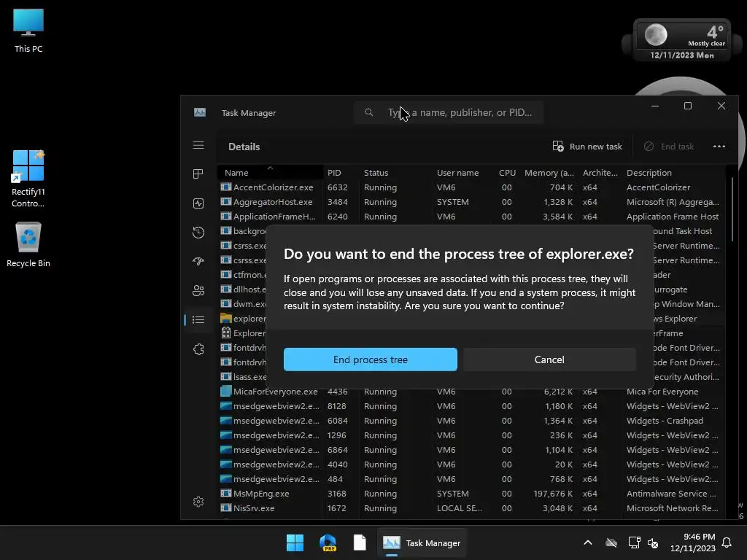Open the blank document taskbar icon
Screen dimensions: 747x560
360,542
